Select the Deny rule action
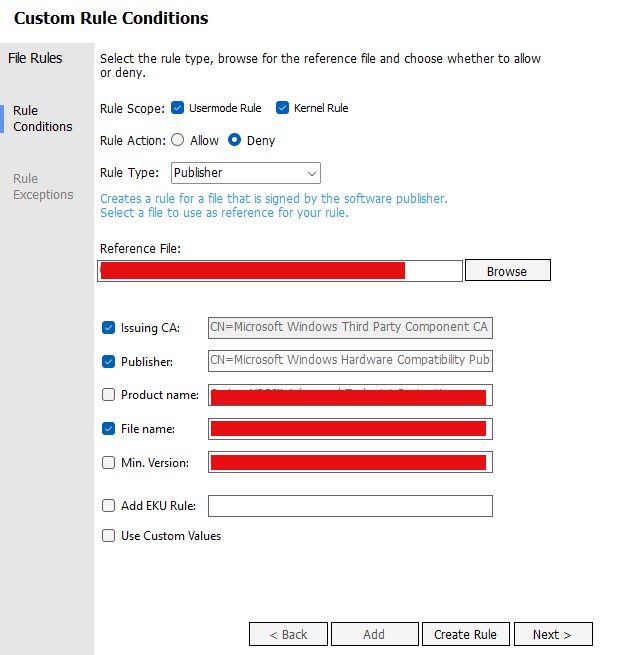Viewport: 622px width, 655px height. point(235,140)
